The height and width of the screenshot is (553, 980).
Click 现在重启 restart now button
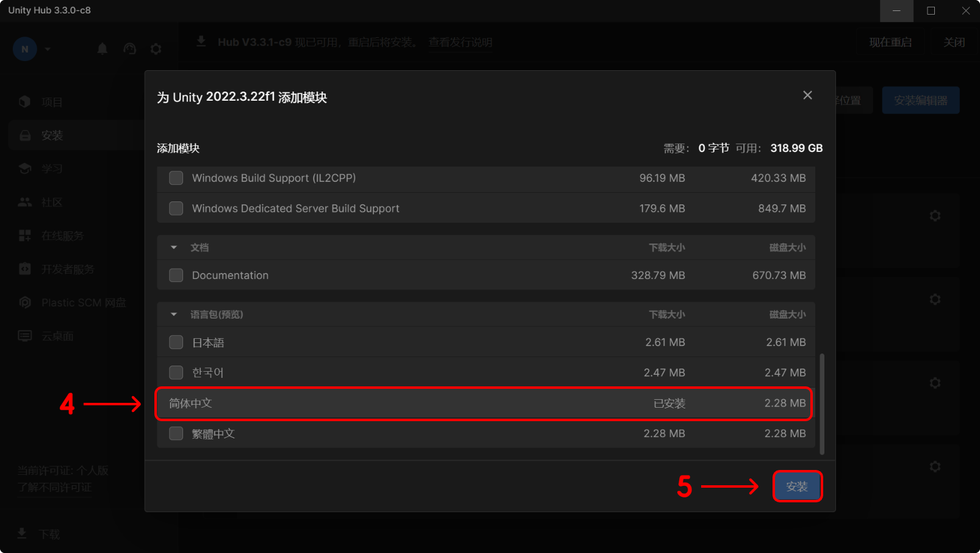890,42
